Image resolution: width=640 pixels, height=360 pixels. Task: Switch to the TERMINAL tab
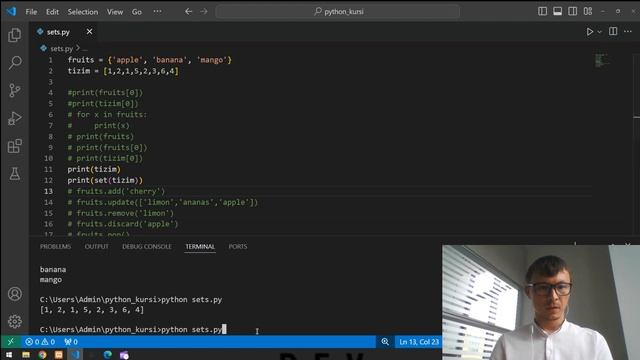200,247
